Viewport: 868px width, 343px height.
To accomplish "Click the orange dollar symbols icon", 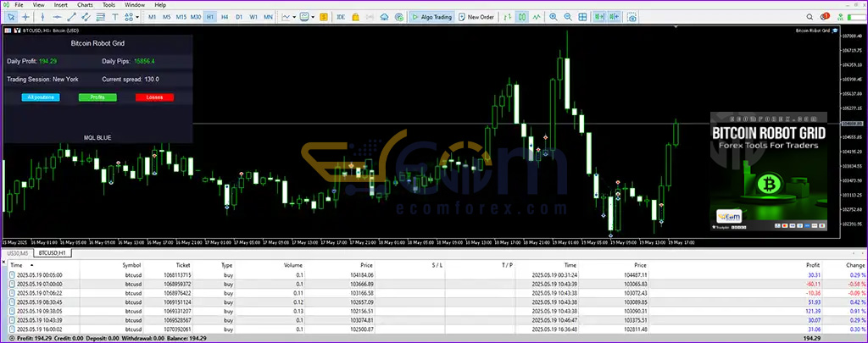I will 325,17.
